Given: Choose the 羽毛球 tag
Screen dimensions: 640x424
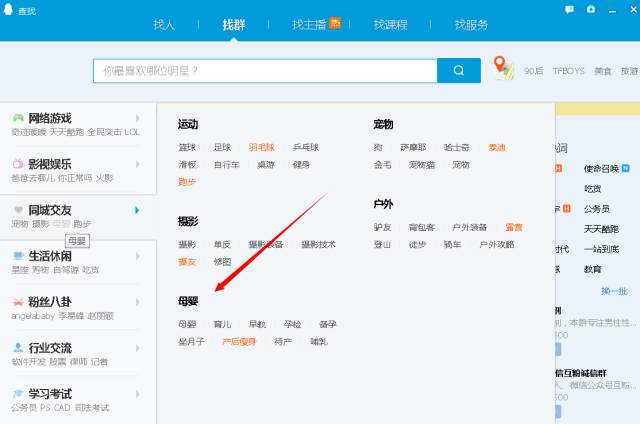Looking at the screenshot, I should [x=262, y=147].
